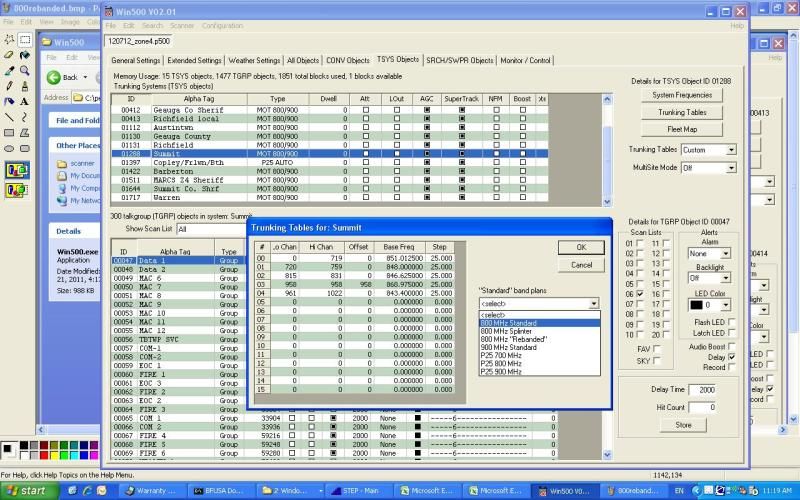The width and height of the screenshot is (800, 500).
Task: Pick the yellow swatch in Paint palette
Action: 54,455
